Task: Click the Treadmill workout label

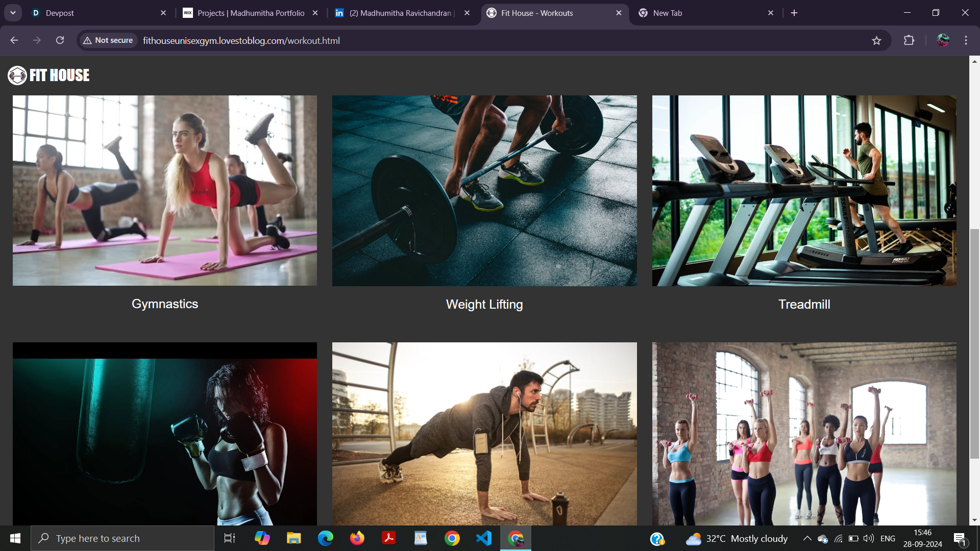Action: [x=804, y=305]
